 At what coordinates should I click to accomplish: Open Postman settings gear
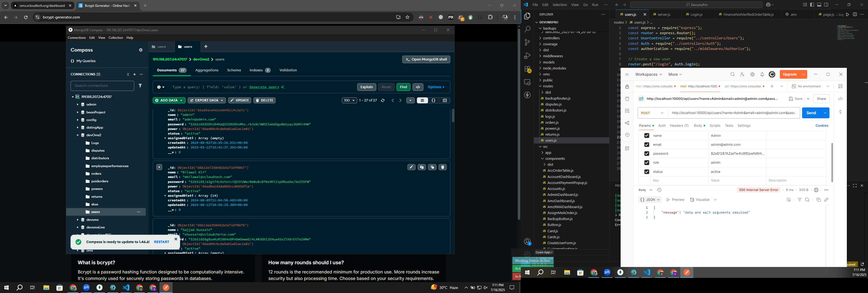tap(752, 75)
